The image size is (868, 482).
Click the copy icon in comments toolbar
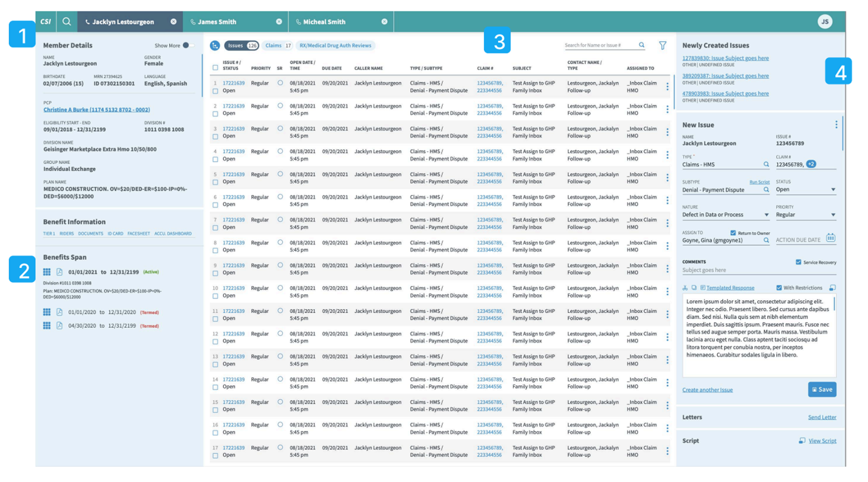694,288
